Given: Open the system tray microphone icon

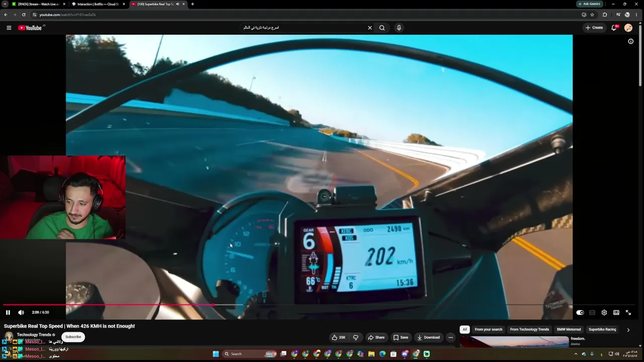Looking at the screenshot, I should coord(592,354).
